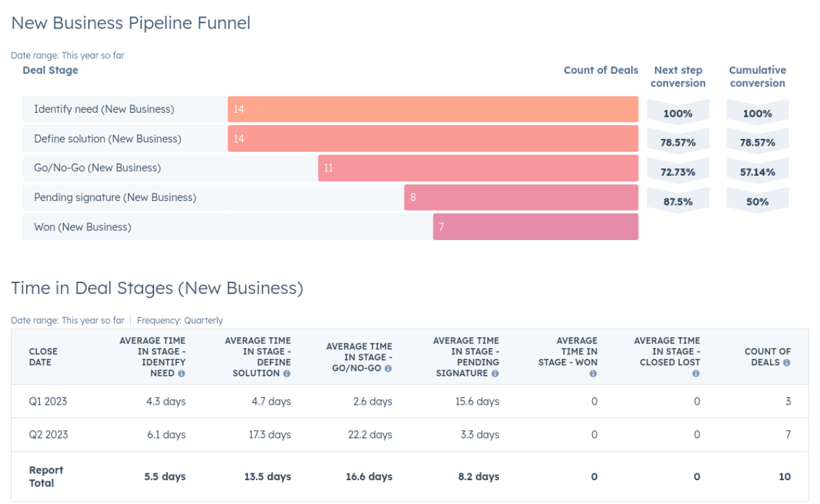Select the Won funnel bar showing 7
Viewport: 820px width, 504px height.
[x=535, y=226]
